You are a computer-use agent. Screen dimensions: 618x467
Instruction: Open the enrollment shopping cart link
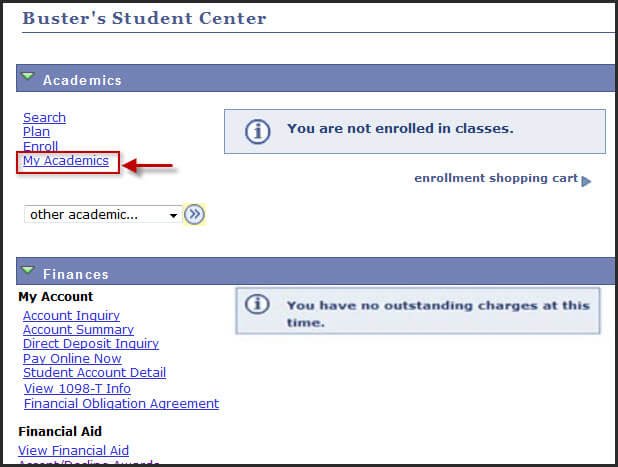click(x=496, y=178)
